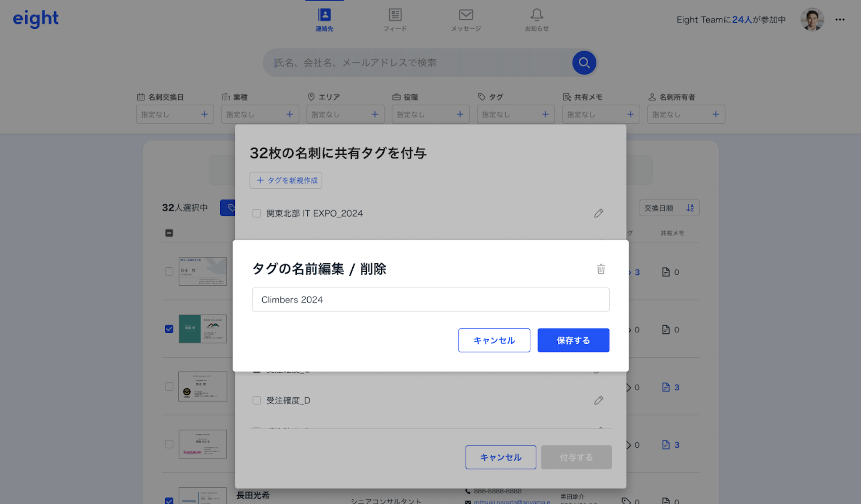Click pencil icon for 関東北部 IT EXPO_2024
Screen dimensions: 861x504
pyautogui.click(x=598, y=213)
